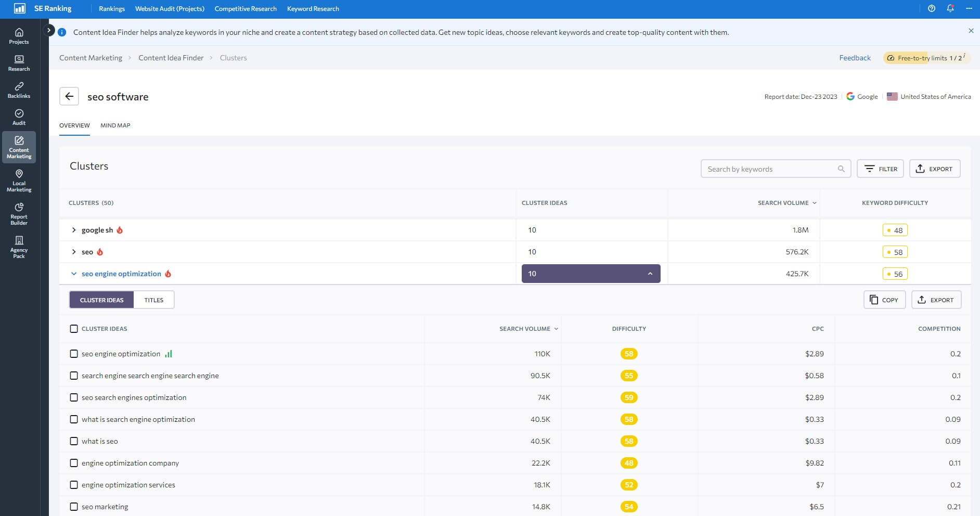Expand the google sh cluster

point(74,230)
